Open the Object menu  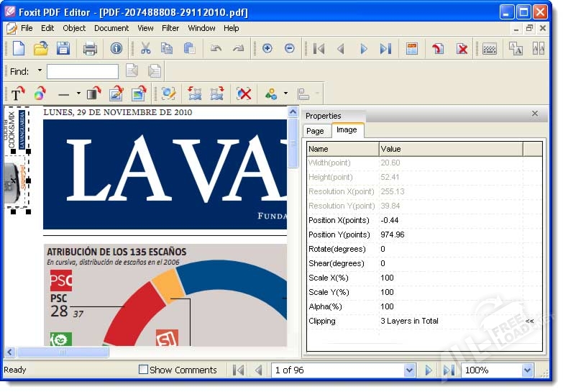pyautogui.click(x=74, y=28)
